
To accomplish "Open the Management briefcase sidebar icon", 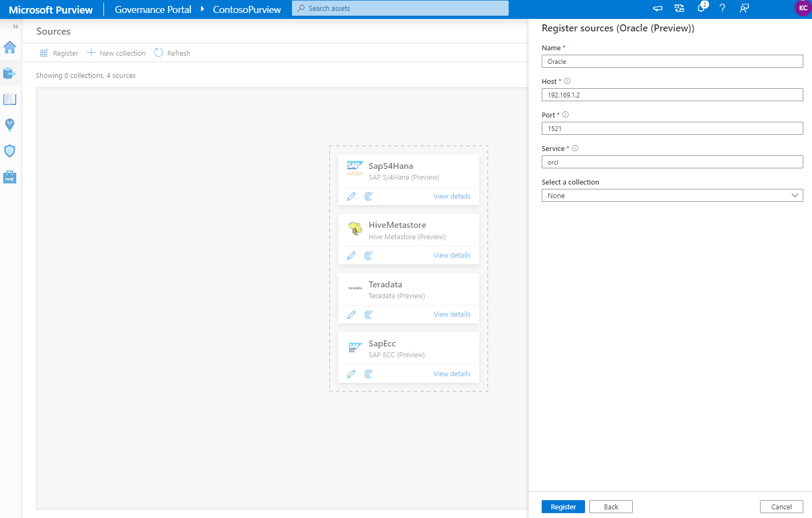I will 10,177.
